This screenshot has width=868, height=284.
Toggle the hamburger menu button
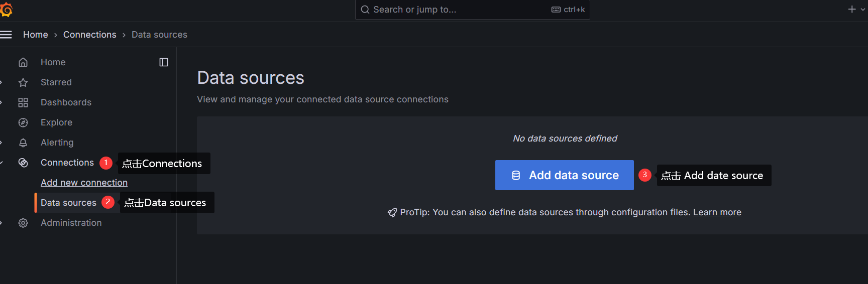click(x=6, y=35)
